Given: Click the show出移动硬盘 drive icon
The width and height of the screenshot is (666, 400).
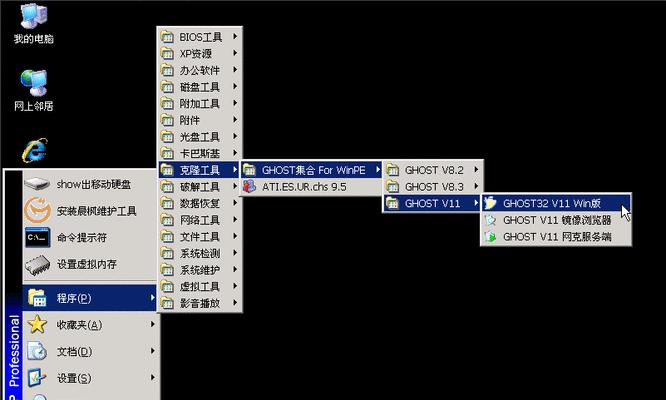Looking at the screenshot, I should [37, 184].
